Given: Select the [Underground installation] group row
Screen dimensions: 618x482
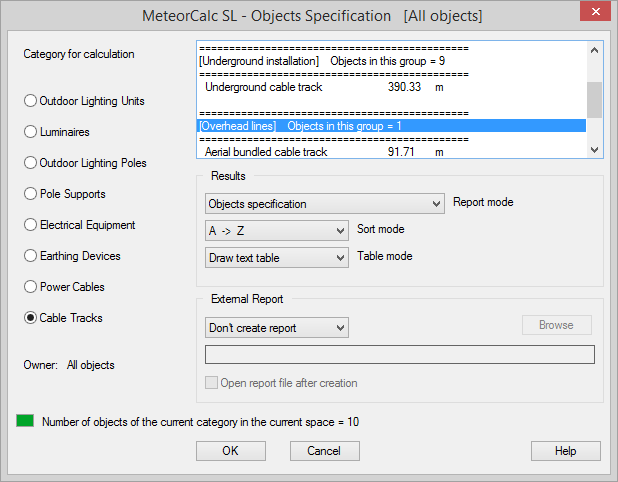Looking at the screenshot, I should (x=391, y=61).
